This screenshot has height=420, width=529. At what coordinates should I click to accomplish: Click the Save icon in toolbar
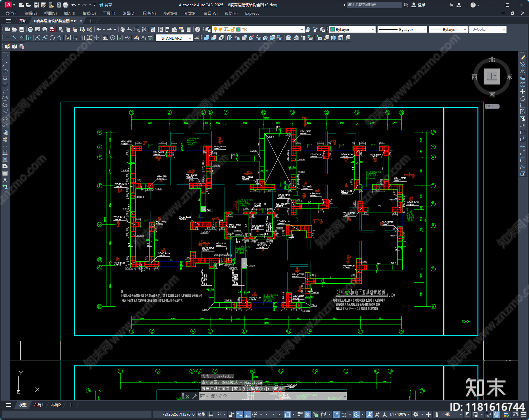pos(22,29)
